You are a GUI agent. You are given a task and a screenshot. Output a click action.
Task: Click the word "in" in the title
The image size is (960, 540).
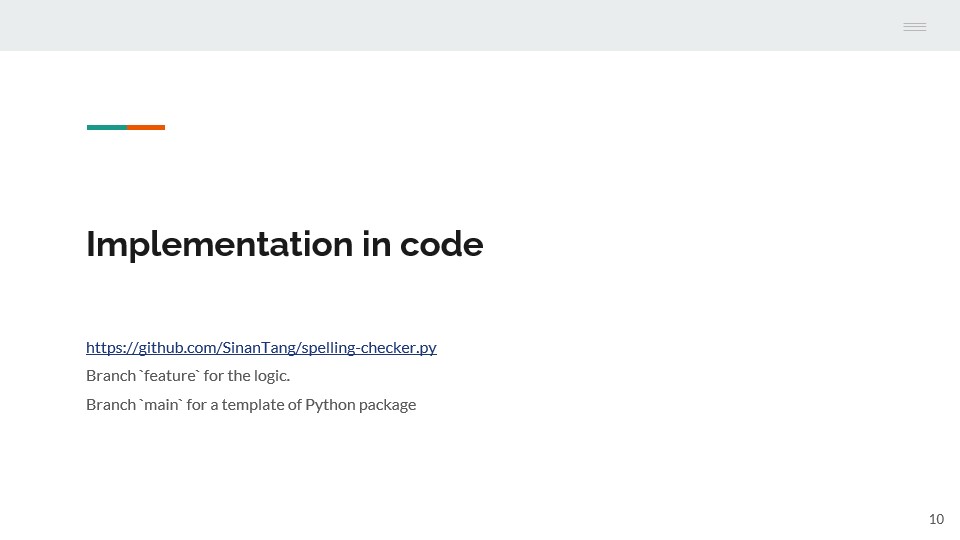pos(377,244)
